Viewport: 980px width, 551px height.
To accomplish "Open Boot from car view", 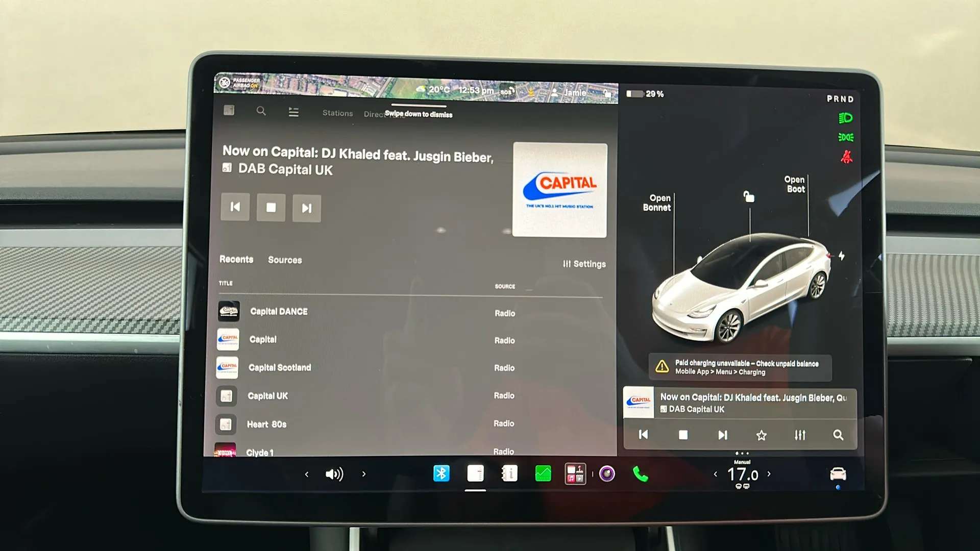I will click(x=795, y=184).
